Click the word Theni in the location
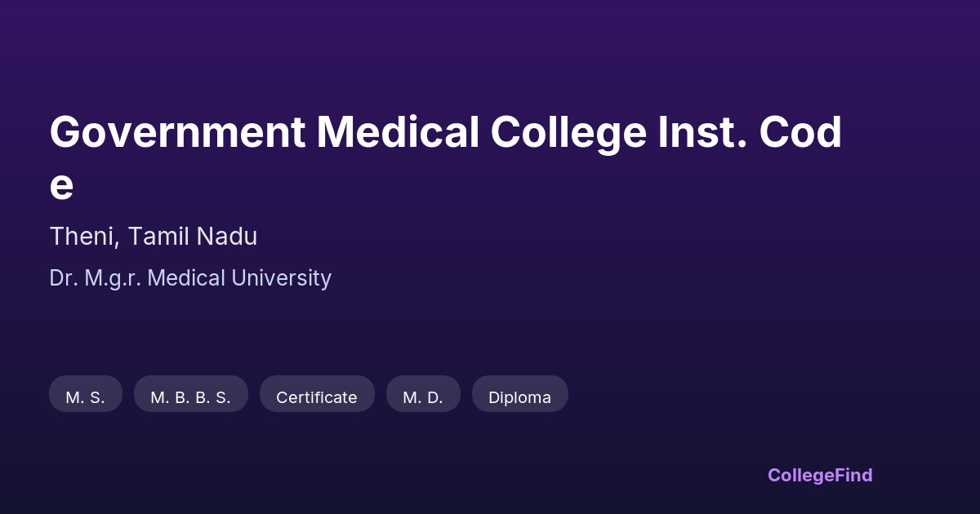Viewport: 980px width, 514px height. tap(85, 237)
